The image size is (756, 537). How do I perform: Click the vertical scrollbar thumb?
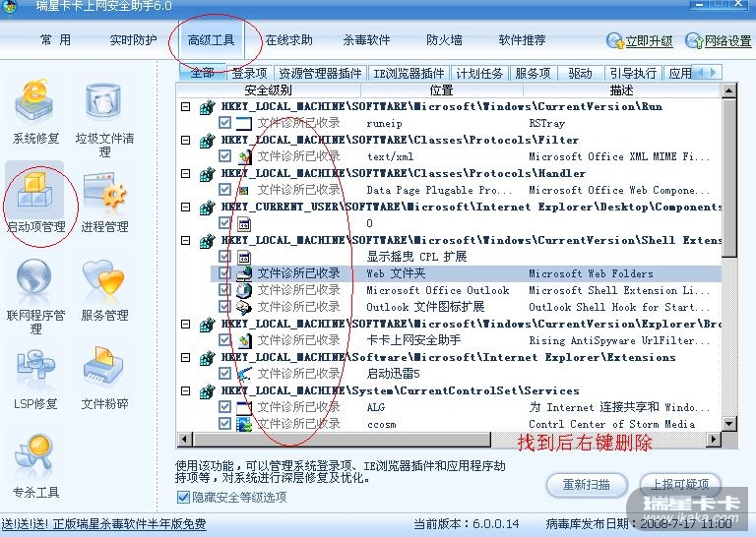pyautogui.click(x=729, y=177)
